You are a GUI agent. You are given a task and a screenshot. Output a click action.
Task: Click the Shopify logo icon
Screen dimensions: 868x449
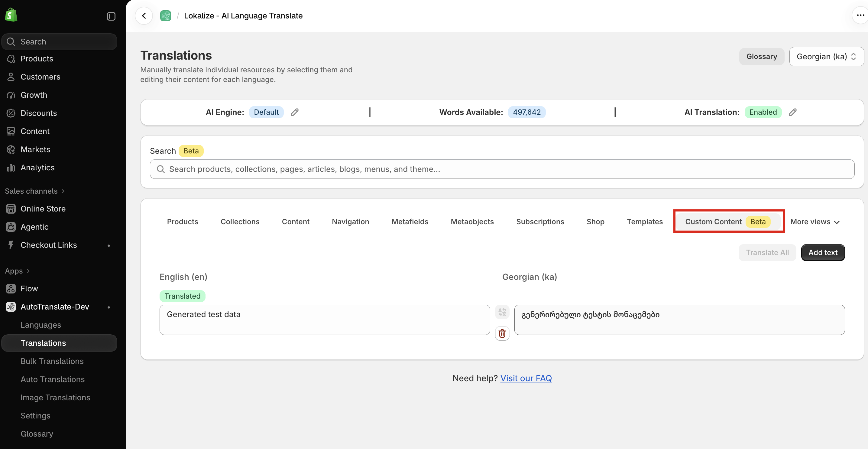pos(11,15)
